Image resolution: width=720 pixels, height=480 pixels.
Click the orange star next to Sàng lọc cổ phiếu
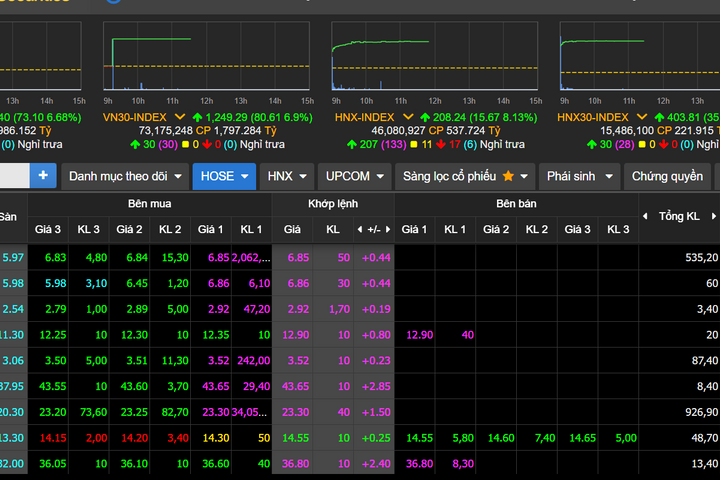[x=508, y=176]
